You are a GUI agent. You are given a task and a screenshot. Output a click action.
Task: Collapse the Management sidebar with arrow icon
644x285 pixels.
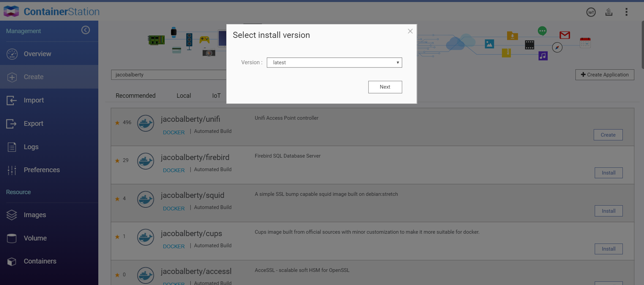tap(86, 30)
